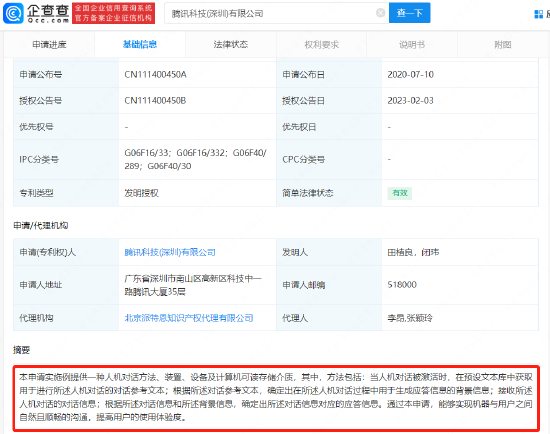Click the grant date 2023-02-03
Viewport: 550px width, 434px height.
410,101
